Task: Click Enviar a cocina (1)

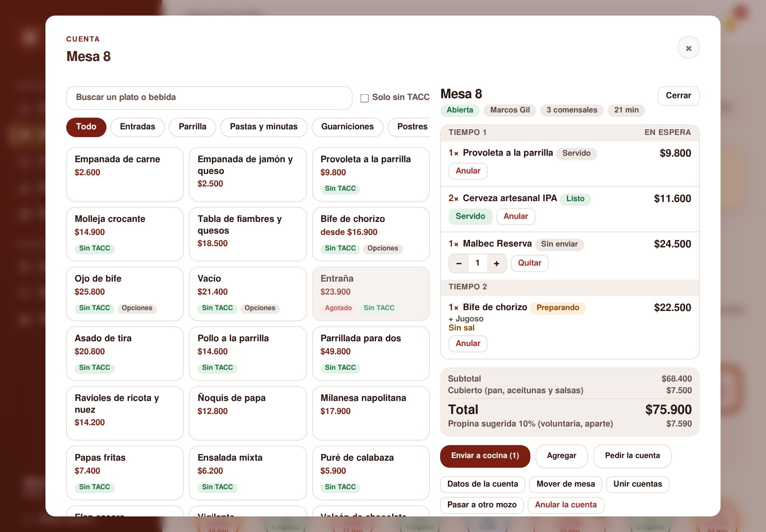Action: pos(485,456)
